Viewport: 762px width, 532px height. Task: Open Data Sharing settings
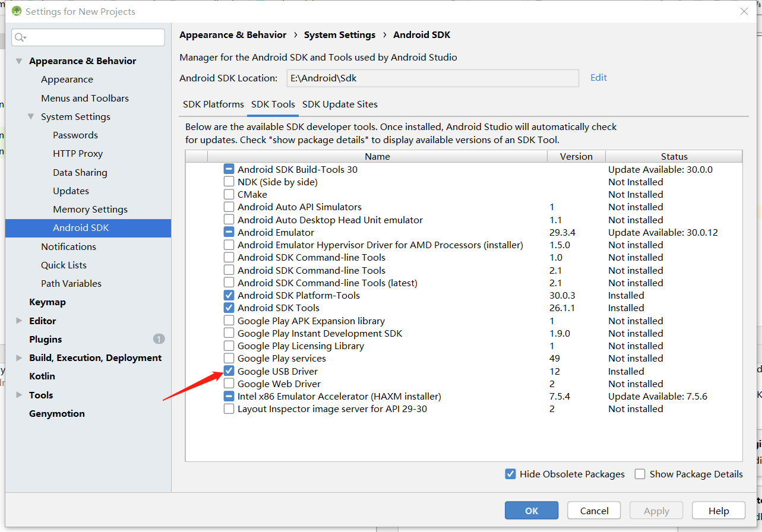[x=80, y=172]
